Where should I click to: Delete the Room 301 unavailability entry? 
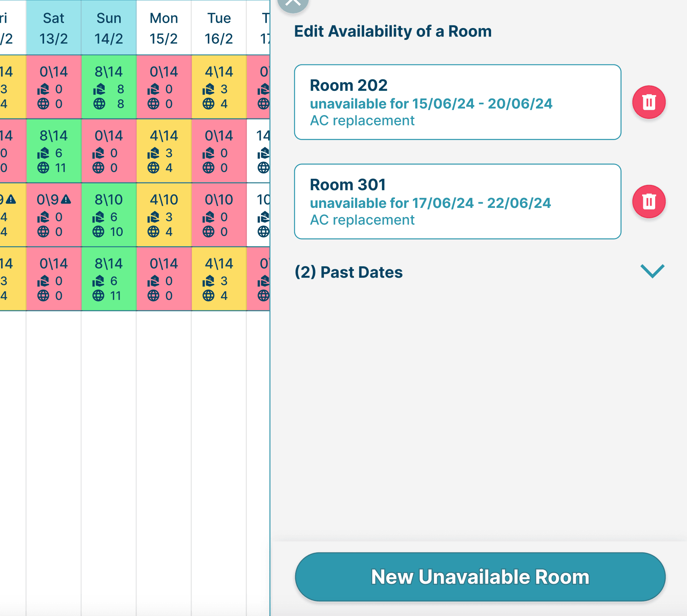[x=649, y=201]
